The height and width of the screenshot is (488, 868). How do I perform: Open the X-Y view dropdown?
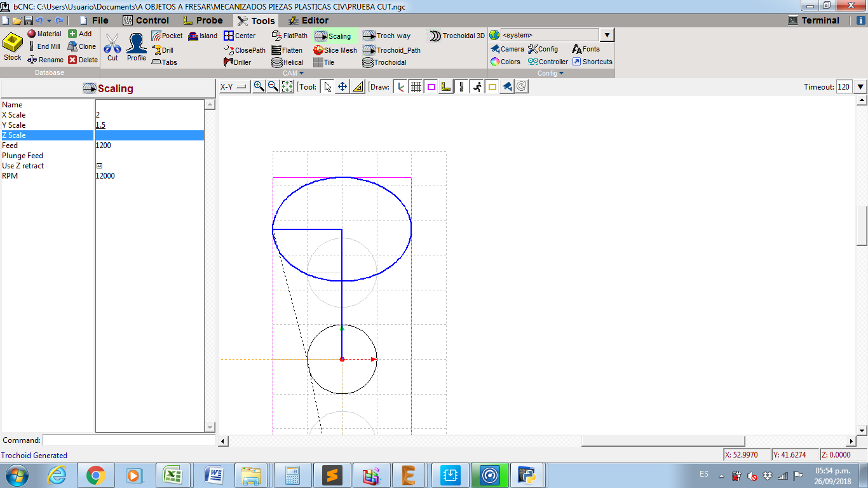(234, 87)
